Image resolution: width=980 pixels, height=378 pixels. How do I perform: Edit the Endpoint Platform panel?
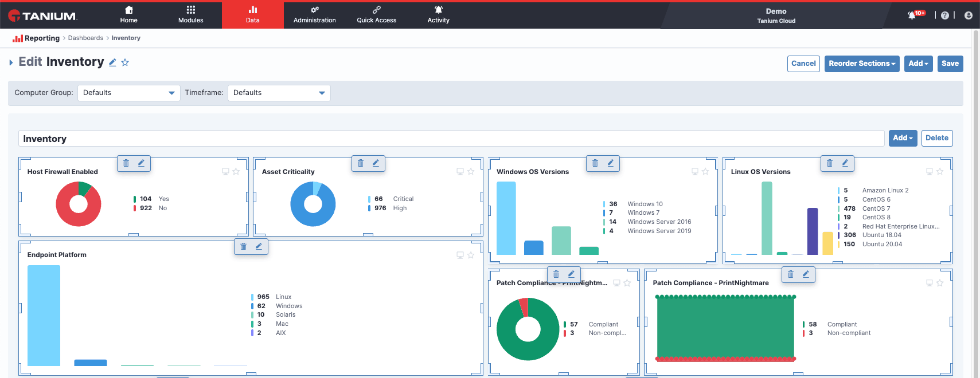click(x=259, y=246)
